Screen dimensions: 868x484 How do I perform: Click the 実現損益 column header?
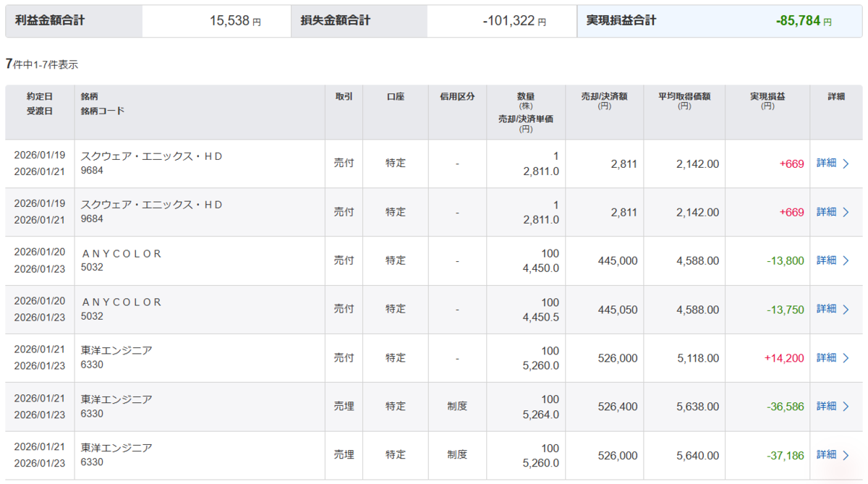pos(767,101)
